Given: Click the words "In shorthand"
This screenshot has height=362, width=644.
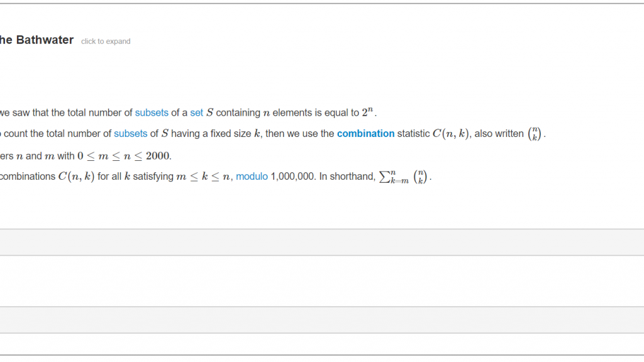Looking at the screenshot, I should point(347,177).
